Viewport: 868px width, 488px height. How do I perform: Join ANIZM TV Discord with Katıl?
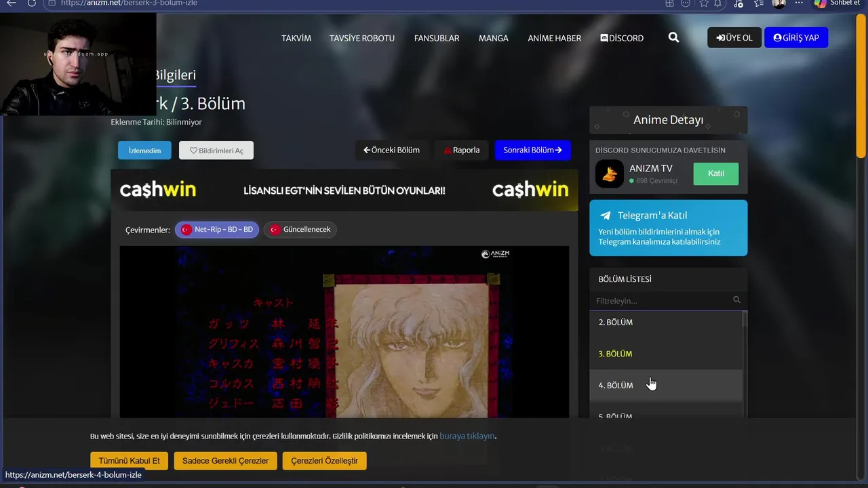point(716,174)
